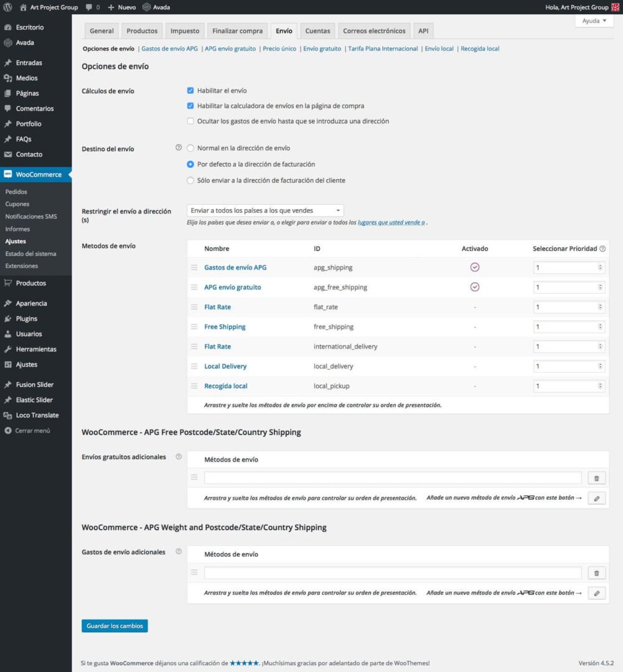Open the Plugins sidebar menu
Screen dimensions: 623x672
pos(26,319)
